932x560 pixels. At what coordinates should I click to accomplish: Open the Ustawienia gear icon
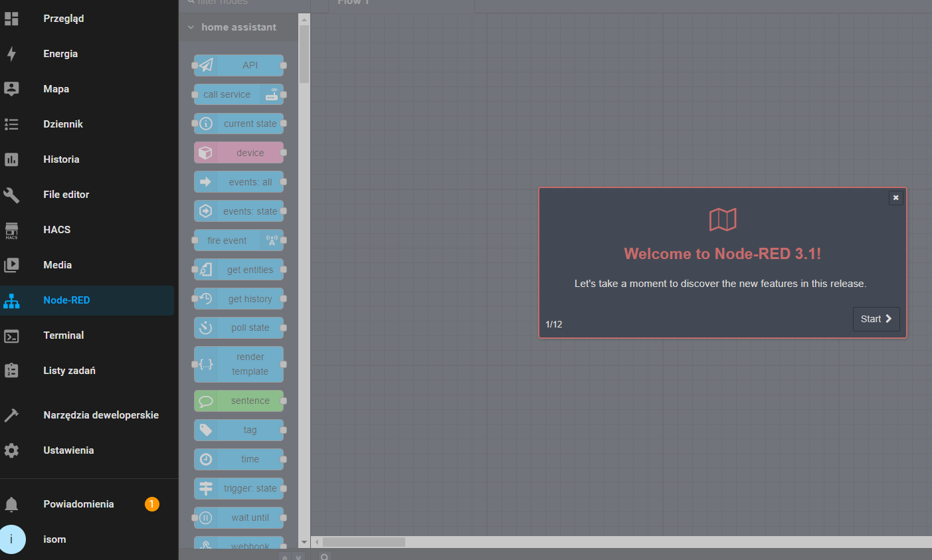[11, 450]
